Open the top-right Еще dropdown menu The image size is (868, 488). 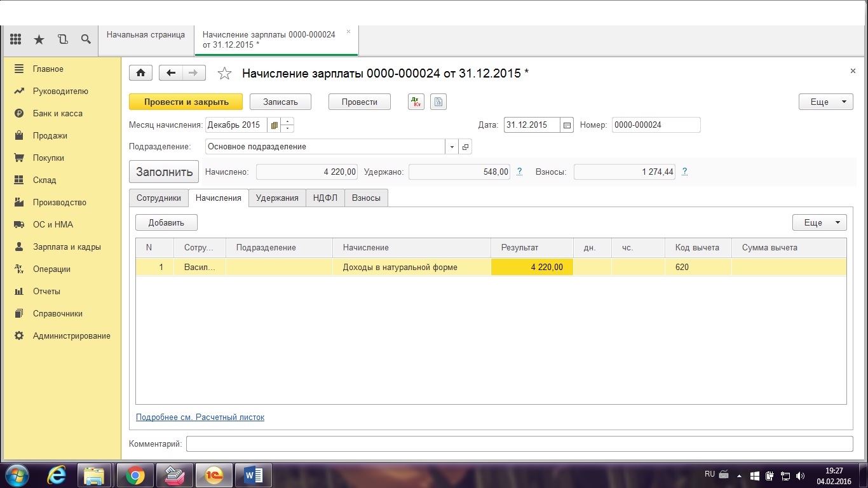[x=825, y=102]
